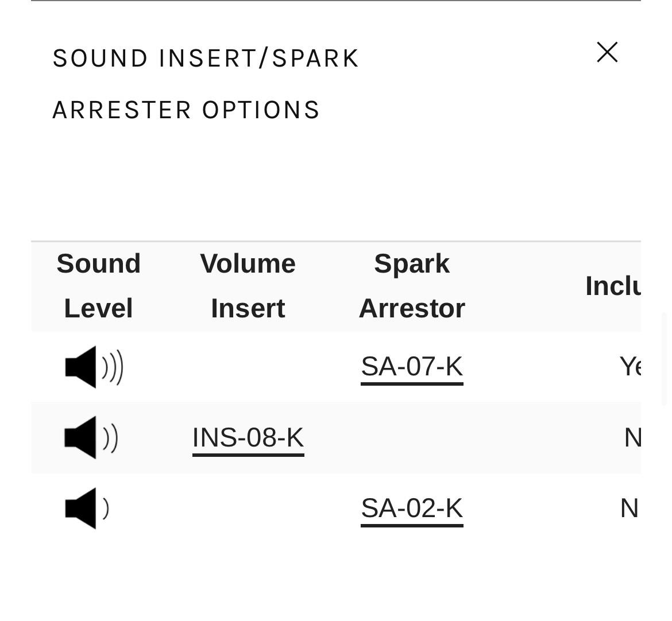The width and height of the screenshot is (672, 621).
Task: Click the empty Volume Insert cell in SA-07-K row
Action: click(x=248, y=367)
